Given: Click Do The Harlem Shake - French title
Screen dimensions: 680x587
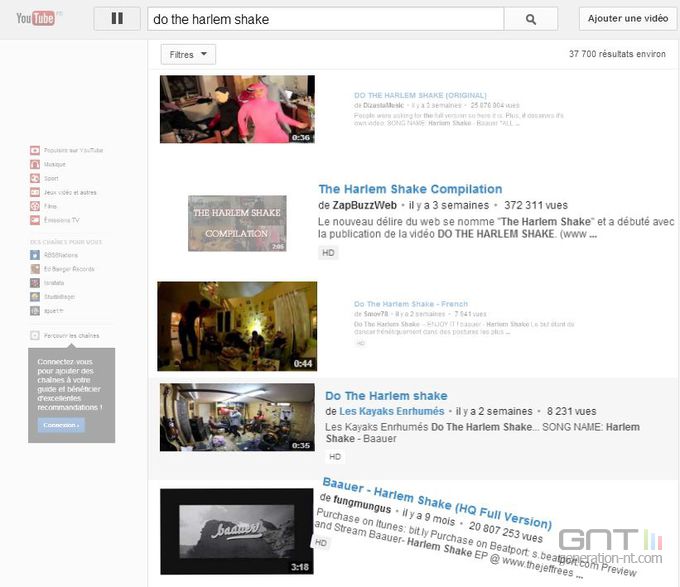Looking at the screenshot, I should point(411,304).
